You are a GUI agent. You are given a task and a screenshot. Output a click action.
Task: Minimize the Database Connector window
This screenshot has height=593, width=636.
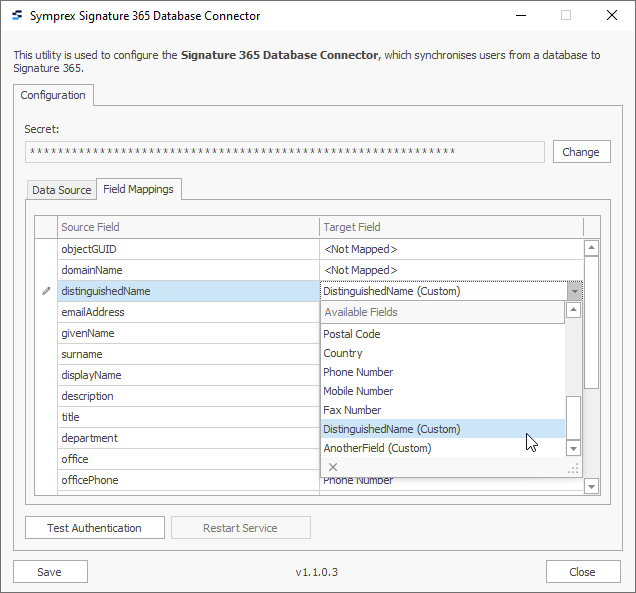coord(521,15)
